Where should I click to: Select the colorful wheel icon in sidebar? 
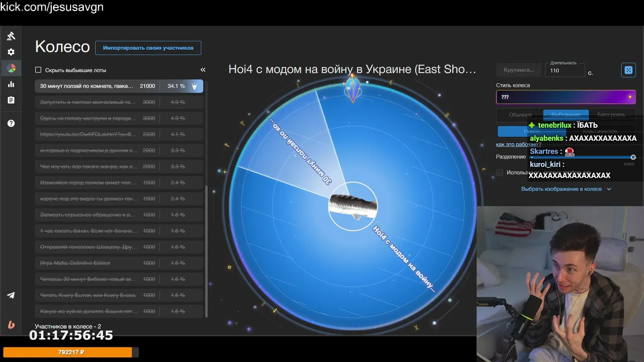coord(11,68)
